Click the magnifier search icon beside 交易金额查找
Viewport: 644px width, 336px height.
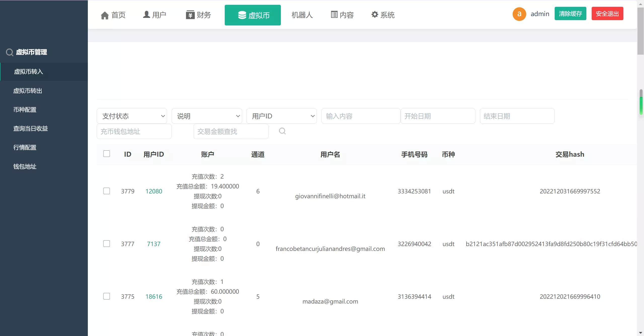[x=282, y=131]
